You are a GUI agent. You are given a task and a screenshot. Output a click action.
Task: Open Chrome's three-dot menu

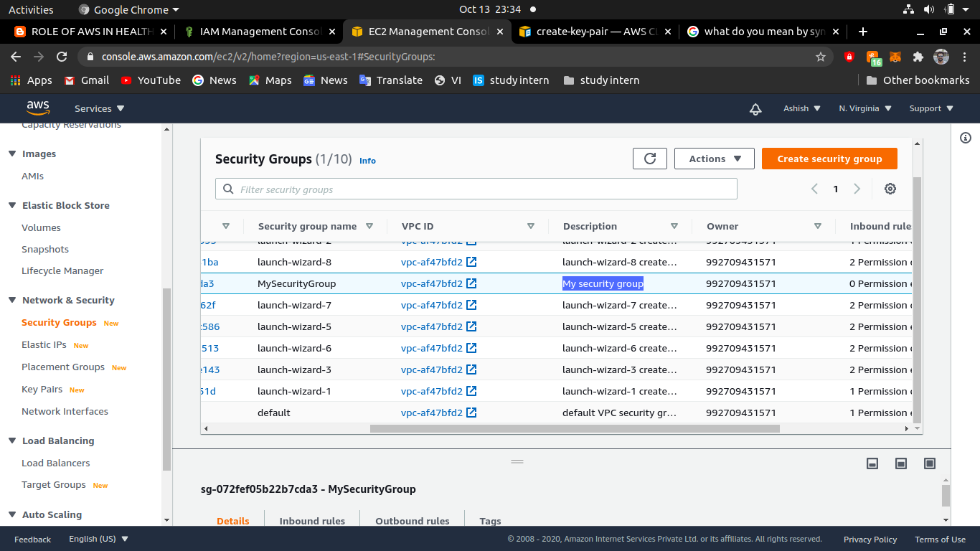coord(964,57)
